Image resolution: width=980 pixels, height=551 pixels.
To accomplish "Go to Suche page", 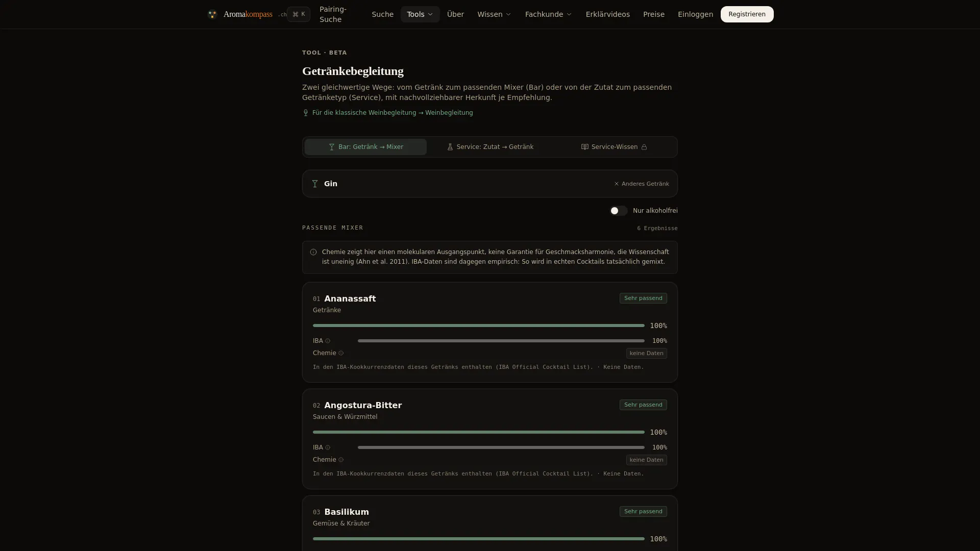I will (382, 14).
